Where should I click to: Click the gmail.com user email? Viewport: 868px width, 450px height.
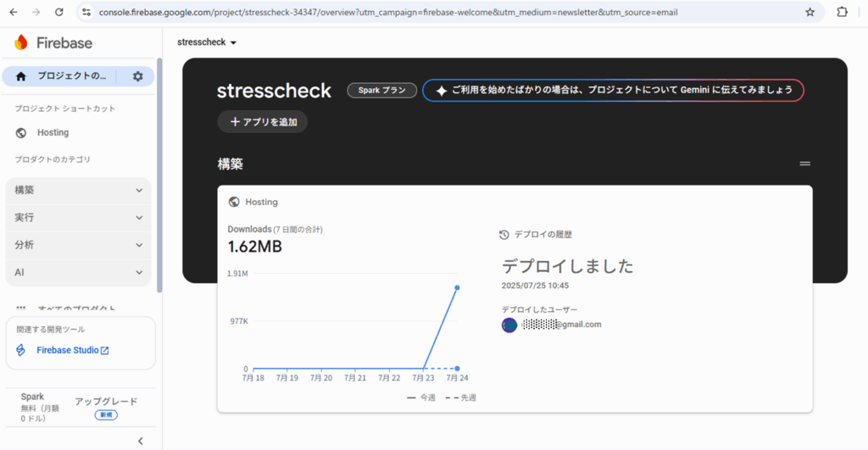pyautogui.click(x=561, y=325)
